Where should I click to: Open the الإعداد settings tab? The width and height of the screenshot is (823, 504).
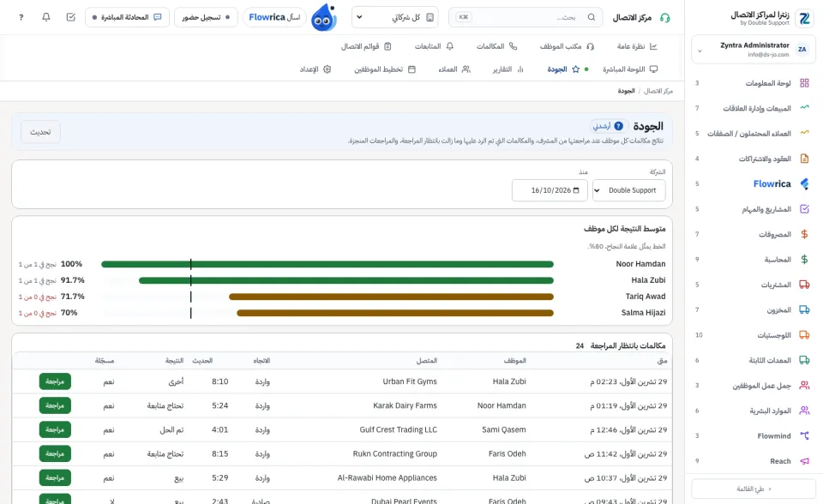(315, 69)
